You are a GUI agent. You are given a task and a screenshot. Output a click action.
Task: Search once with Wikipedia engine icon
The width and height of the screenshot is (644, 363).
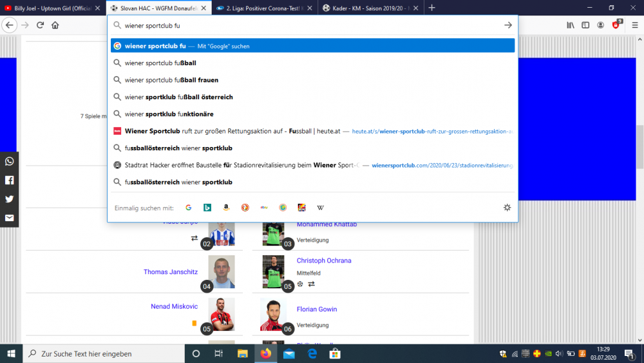(320, 208)
